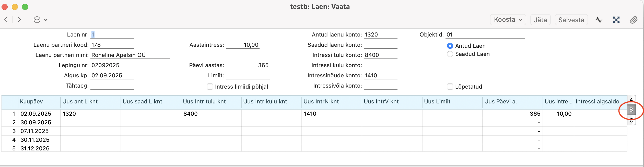
Task: Click the Kuupäev column header
Action: point(39,102)
